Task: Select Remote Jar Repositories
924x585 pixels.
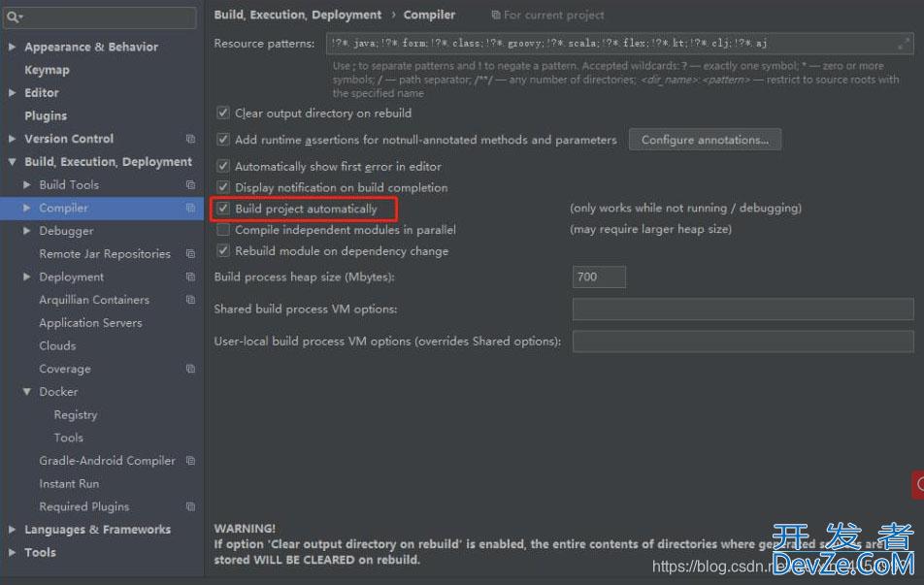Action: pyautogui.click(x=104, y=254)
